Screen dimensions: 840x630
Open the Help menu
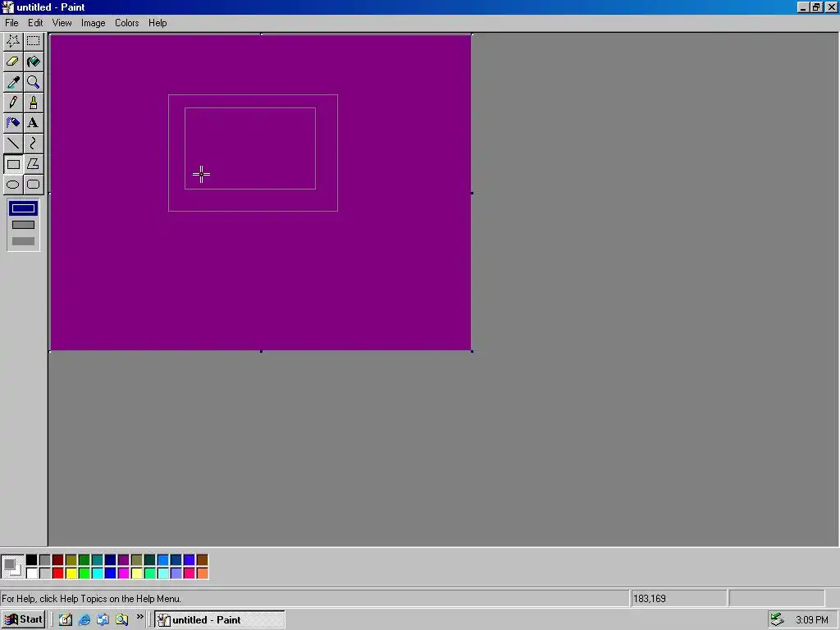click(157, 23)
